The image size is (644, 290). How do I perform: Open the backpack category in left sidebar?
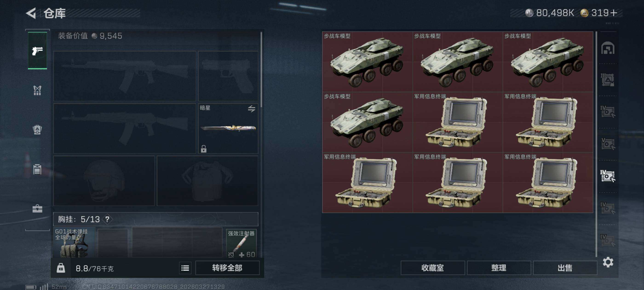37,130
